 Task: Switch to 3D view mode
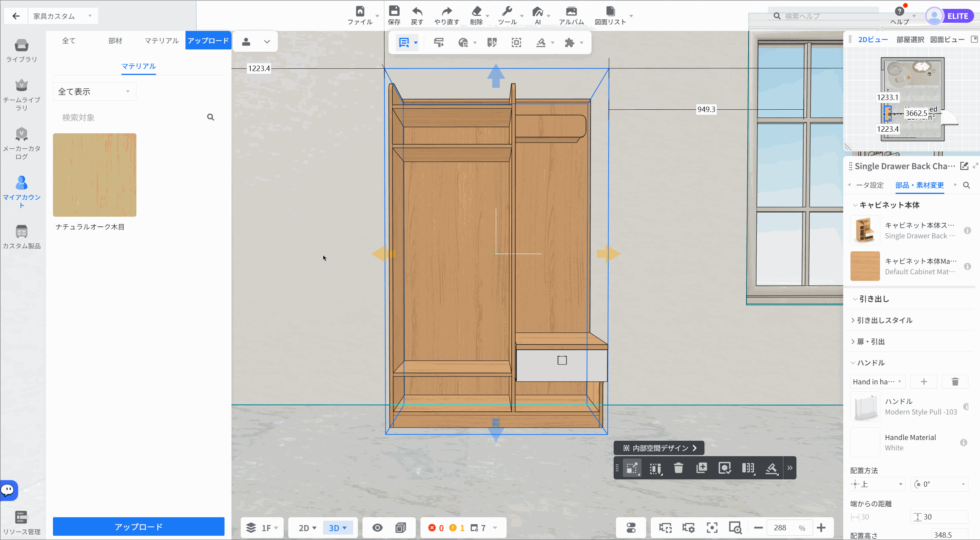tap(337, 528)
